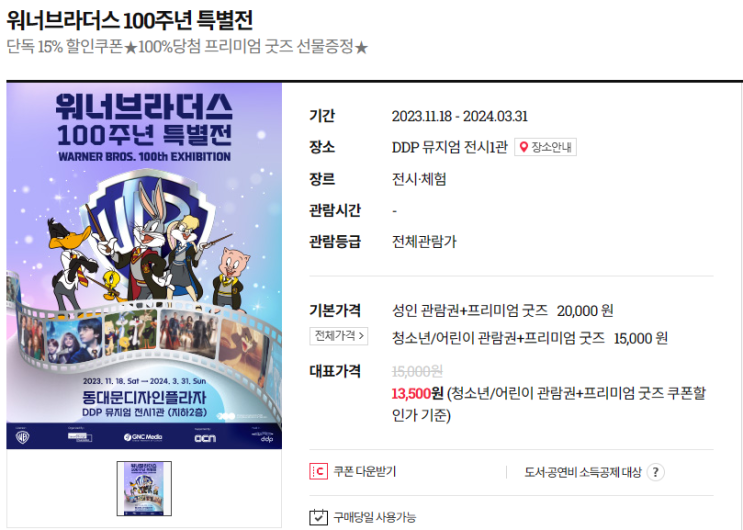Click the DDP 뮤지엄 전시1관 venue text
This screenshot has width=743, height=530.
point(450,147)
